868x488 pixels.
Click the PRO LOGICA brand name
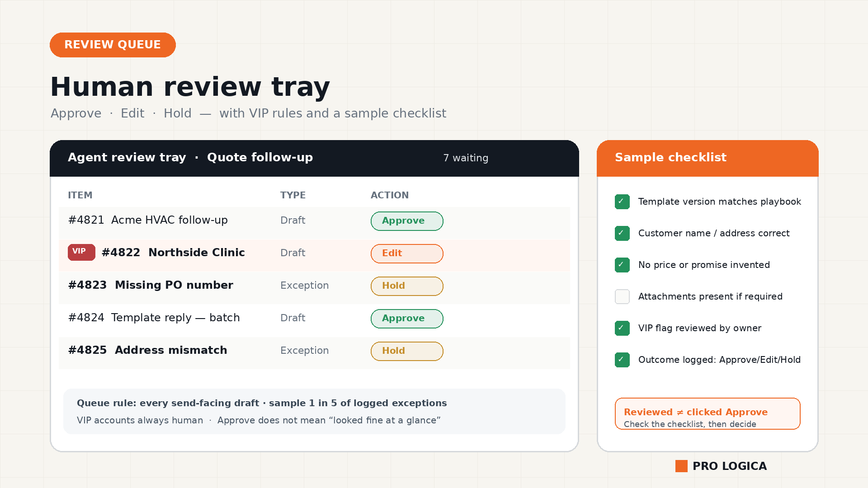click(x=730, y=466)
